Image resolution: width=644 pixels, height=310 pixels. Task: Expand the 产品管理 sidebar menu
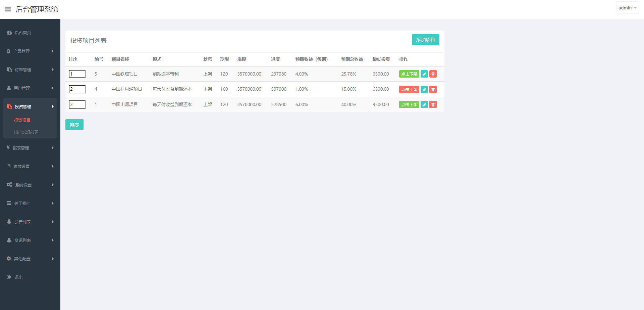click(x=30, y=51)
